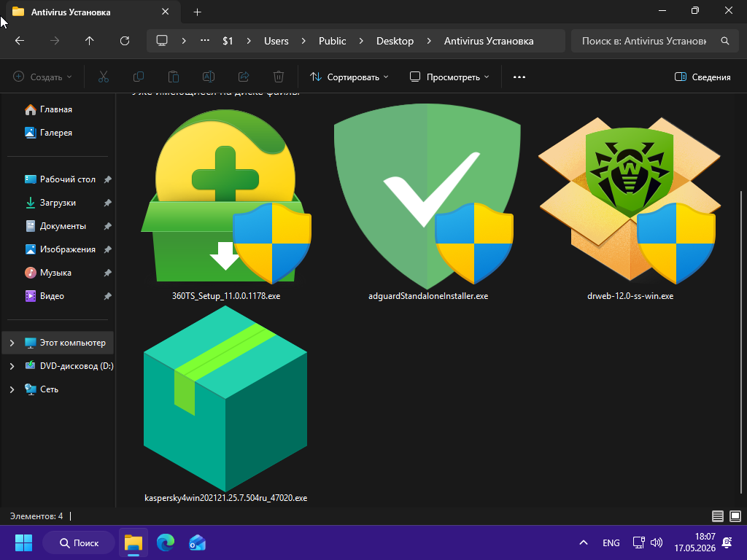
Task: Open Рабочий стол in the sidebar
Action: click(x=68, y=179)
